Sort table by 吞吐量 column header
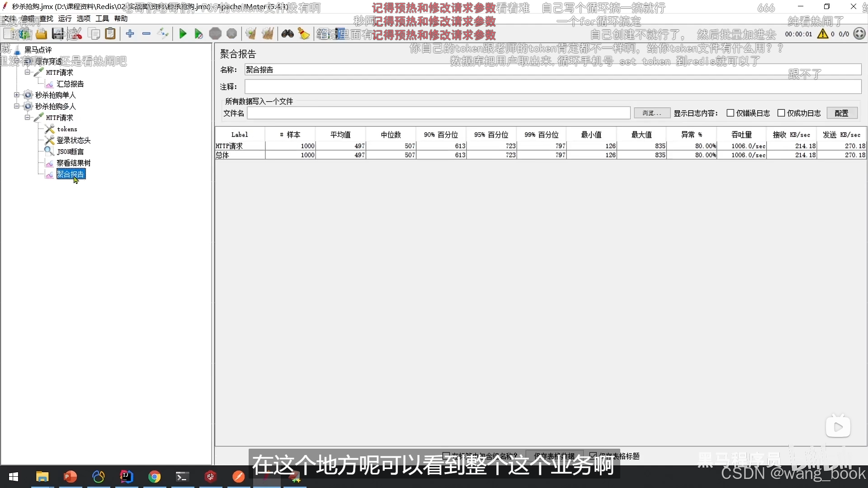Viewport: 868px width, 488px height. (x=741, y=135)
